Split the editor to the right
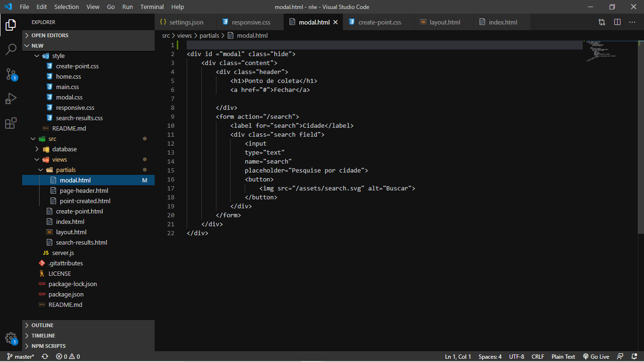The width and height of the screenshot is (644, 362). (x=617, y=22)
